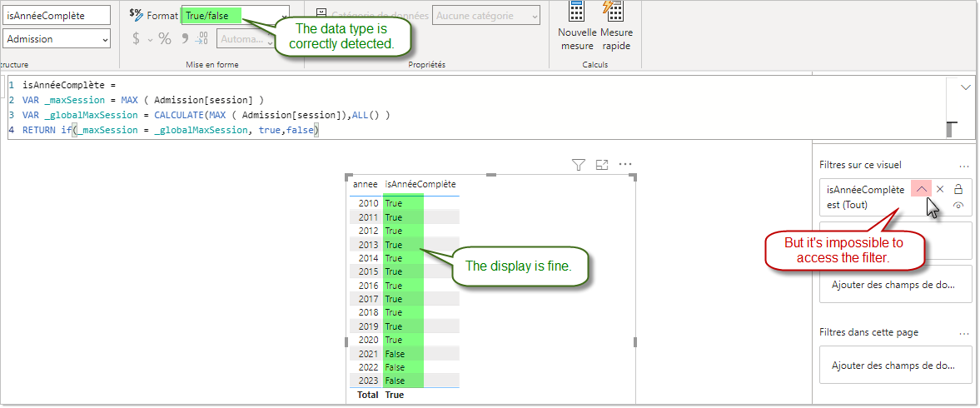Select the 2022 row year cell
This screenshot has width=980, height=408.
point(369,367)
